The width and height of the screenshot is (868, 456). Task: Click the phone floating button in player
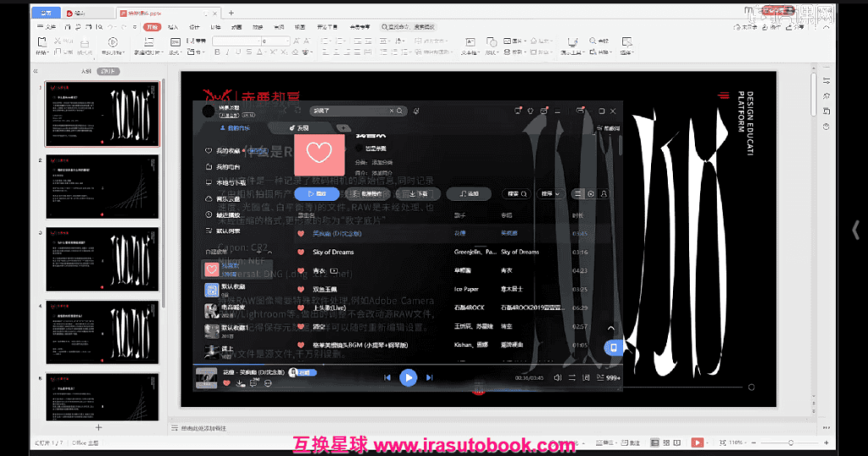(613, 347)
